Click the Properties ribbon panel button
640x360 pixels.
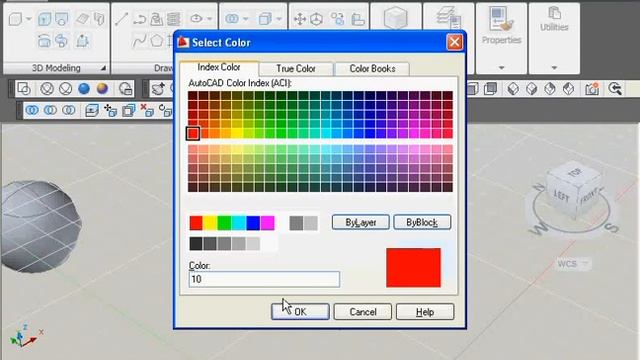(502, 25)
